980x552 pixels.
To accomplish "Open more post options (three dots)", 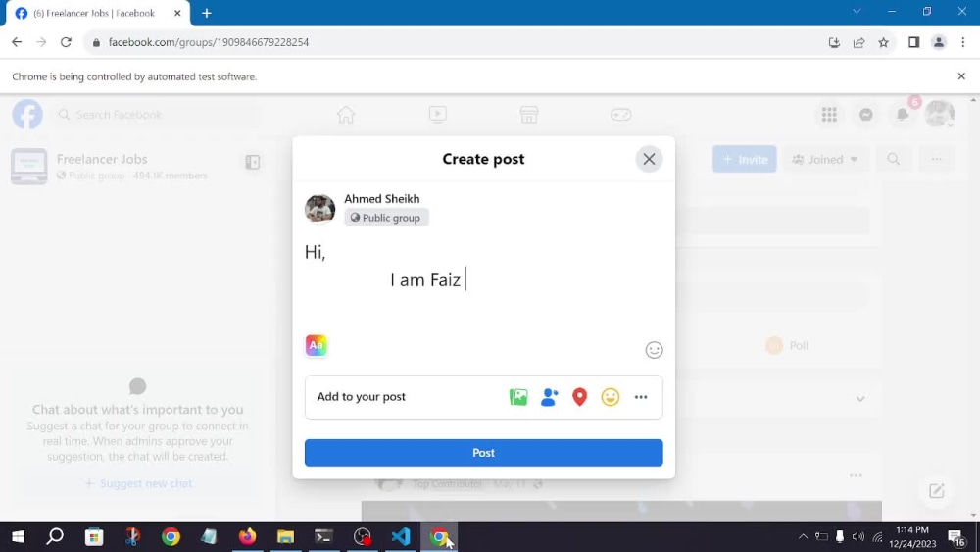I will pyautogui.click(x=641, y=397).
